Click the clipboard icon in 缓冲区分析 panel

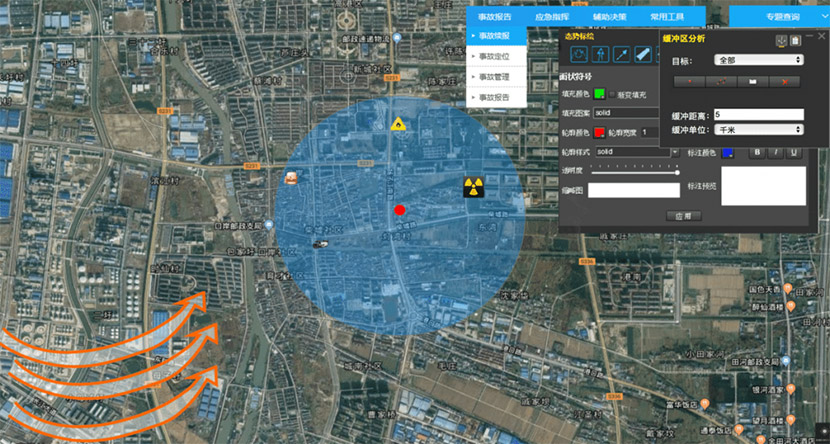[x=795, y=40]
